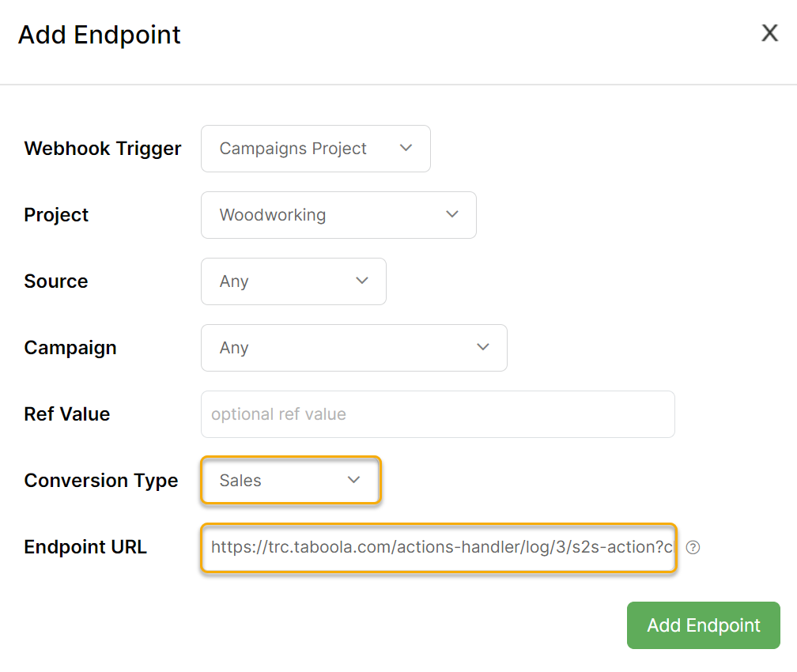Click the Conversion Type chevron arrow

pyautogui.click(x=353, y=480)
